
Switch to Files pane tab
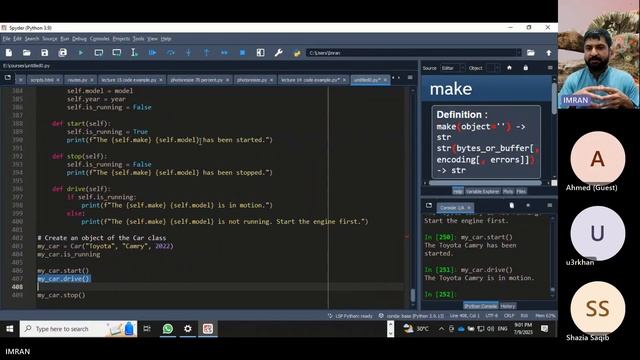(521, 191)
